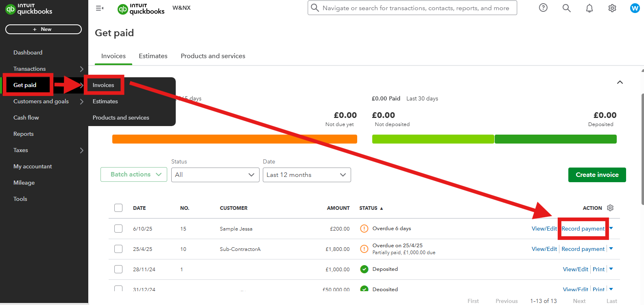
Task: Click the W user profile avatar
Action: coord(635,8)
